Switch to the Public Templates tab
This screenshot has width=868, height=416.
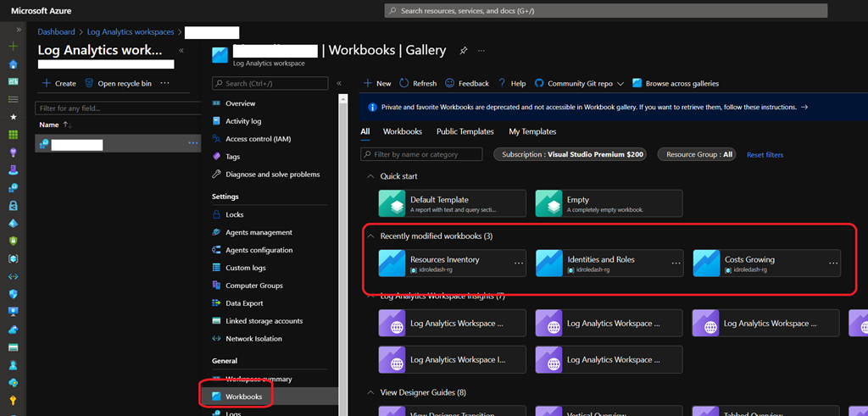tap(465, 132)
